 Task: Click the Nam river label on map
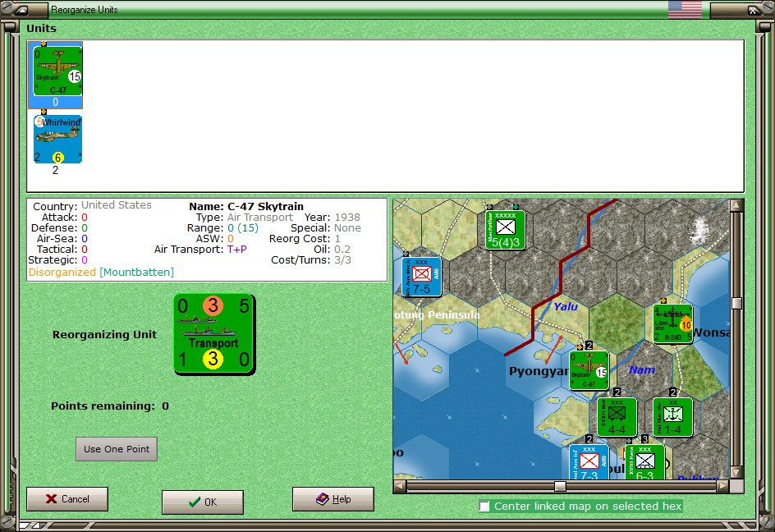click(x=641, y=369)
